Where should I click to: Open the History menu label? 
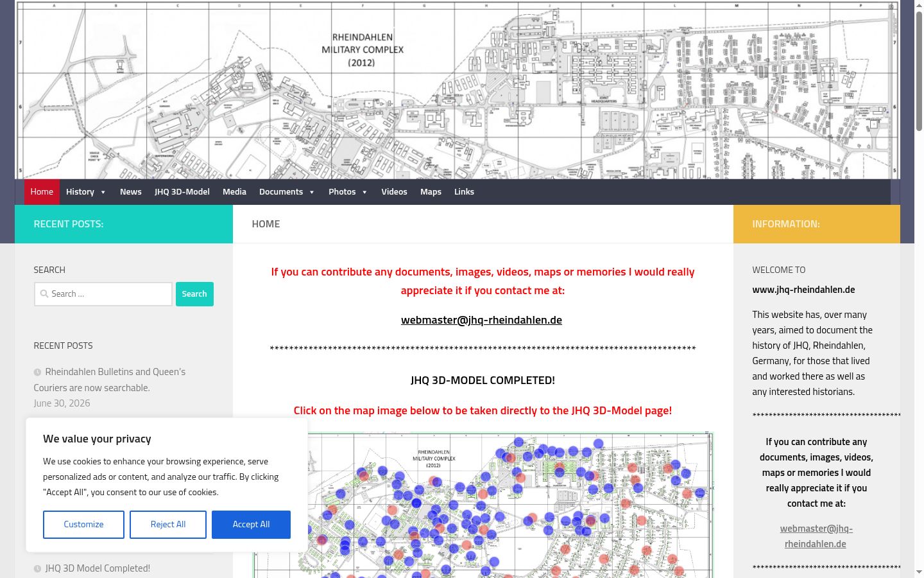pos(80,192)
